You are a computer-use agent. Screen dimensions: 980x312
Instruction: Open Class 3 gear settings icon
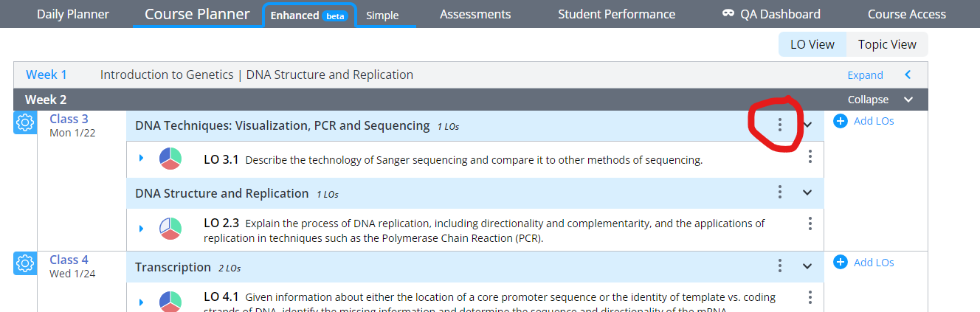coord(25,123)
